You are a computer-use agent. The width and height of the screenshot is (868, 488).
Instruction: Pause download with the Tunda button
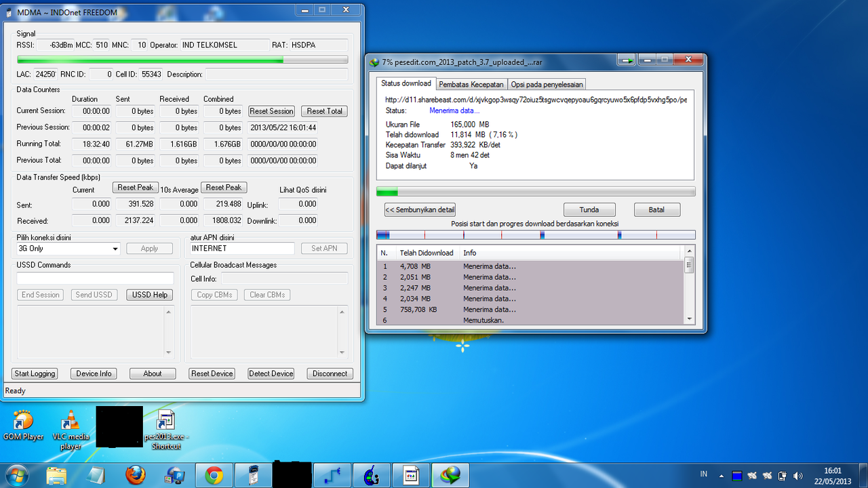(589, 209)
